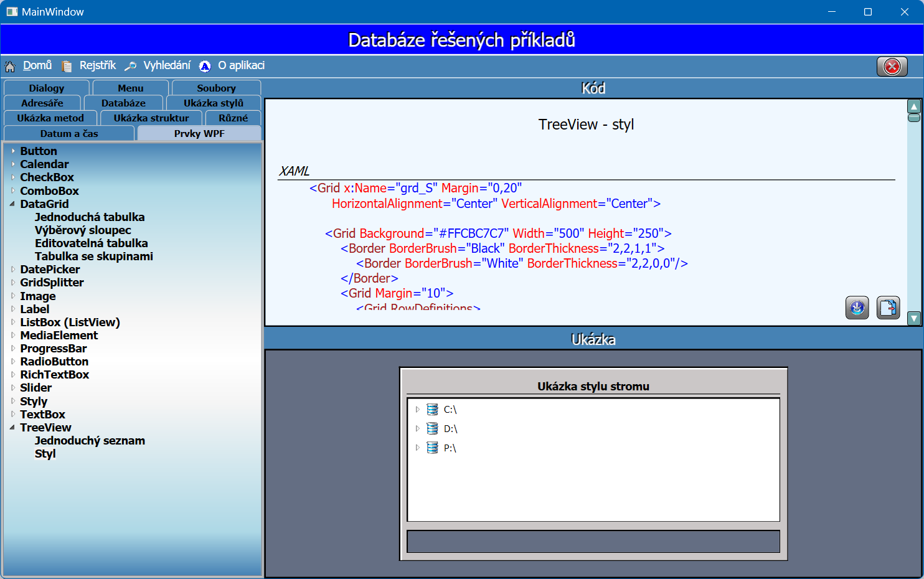Click the blue A icon for O aplikaci

click(204, 65)
